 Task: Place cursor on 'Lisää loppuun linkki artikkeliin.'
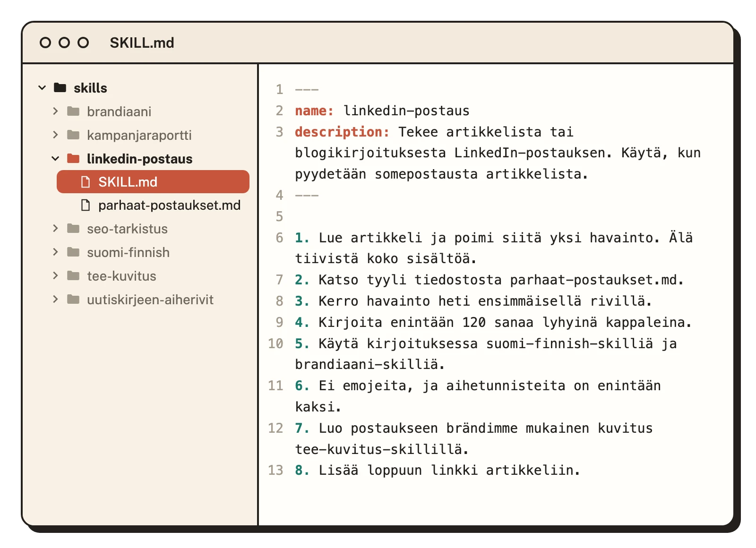pos(449,471)
